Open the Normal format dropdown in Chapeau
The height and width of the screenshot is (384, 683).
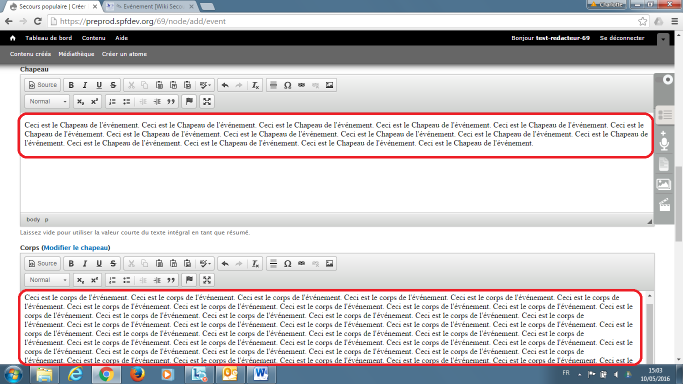coord(47,101)
